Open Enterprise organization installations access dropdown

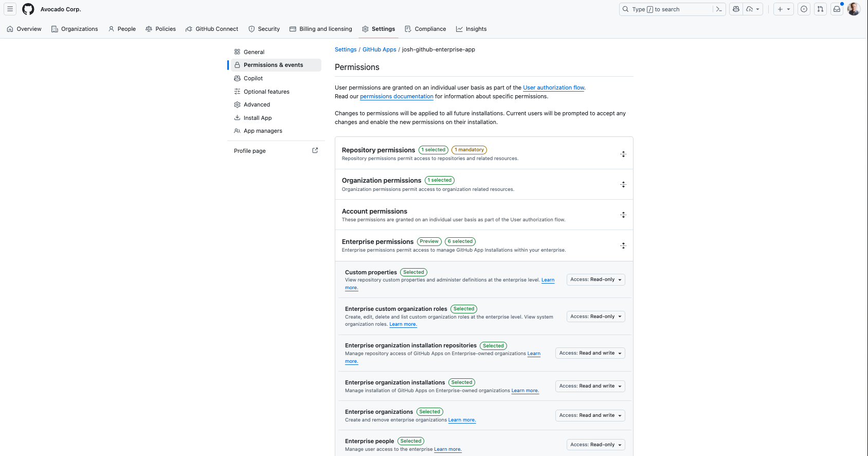[590, 386]
